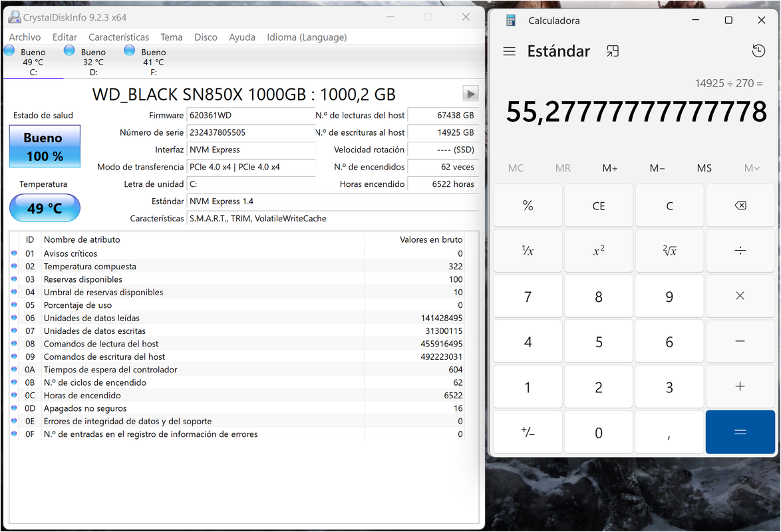Click the plus operator in Calculator
The width and height of the screenshot is (781, 532).
click(x=740, y=386)
